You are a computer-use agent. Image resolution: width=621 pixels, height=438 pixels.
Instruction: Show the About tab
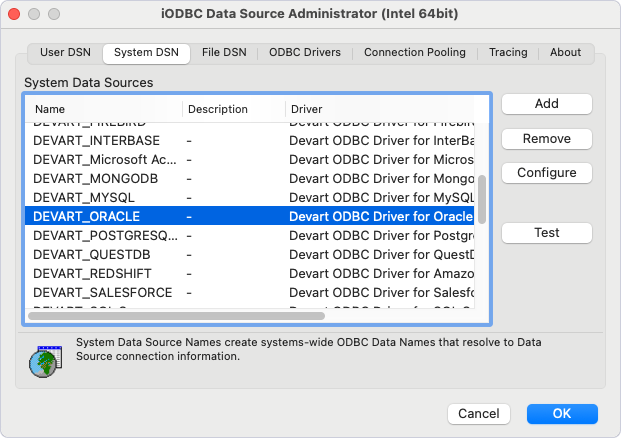(x=565, y=53)
